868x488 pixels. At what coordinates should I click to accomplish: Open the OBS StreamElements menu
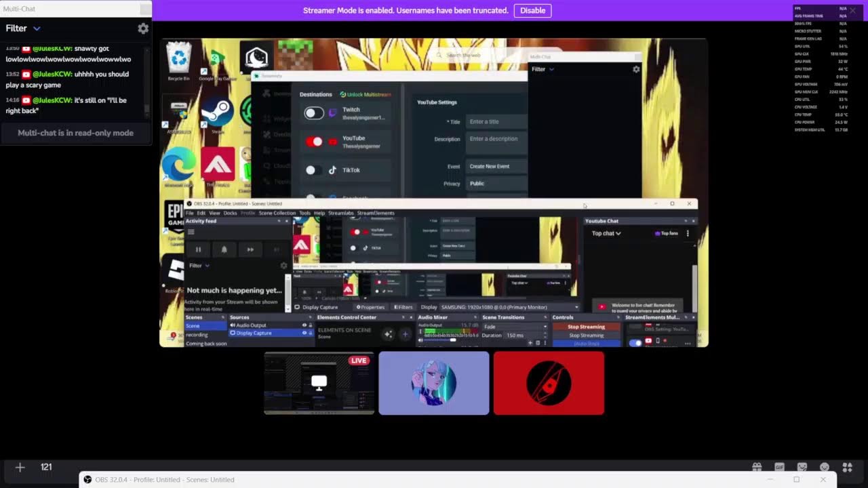376,213
